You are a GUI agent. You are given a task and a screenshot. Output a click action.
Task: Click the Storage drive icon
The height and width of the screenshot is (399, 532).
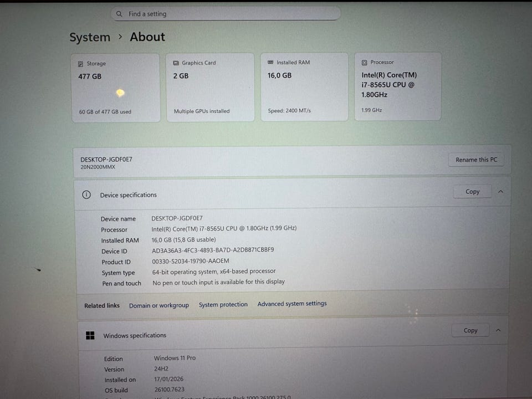[81, 64]
